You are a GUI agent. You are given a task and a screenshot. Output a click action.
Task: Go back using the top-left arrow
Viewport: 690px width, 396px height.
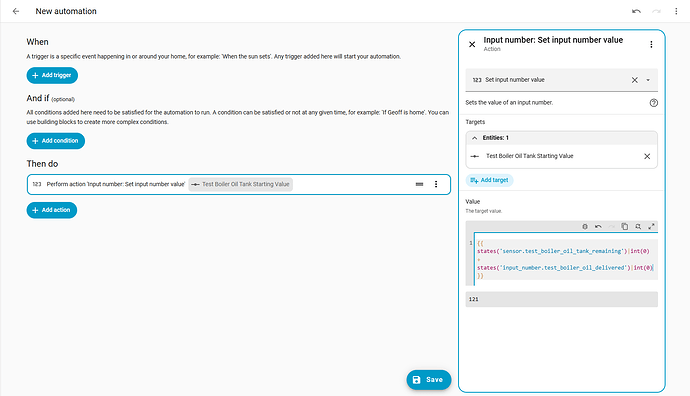tap(16, 11)
